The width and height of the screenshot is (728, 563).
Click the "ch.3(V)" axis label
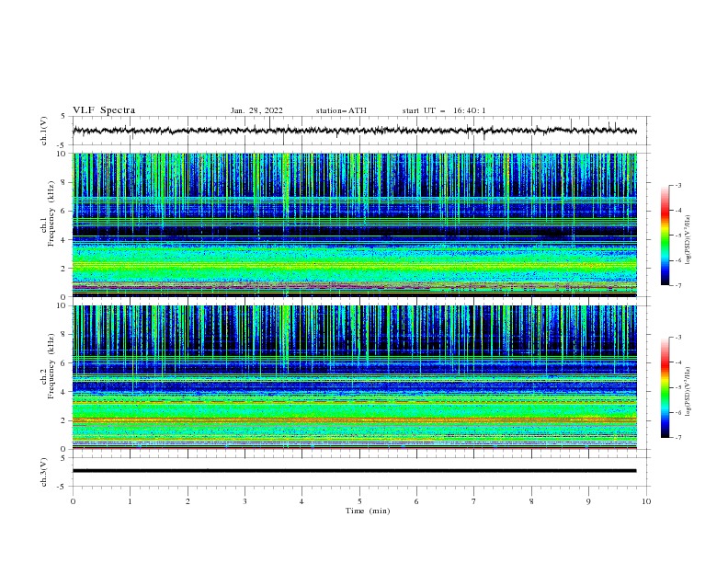click(x=44, y=472)
